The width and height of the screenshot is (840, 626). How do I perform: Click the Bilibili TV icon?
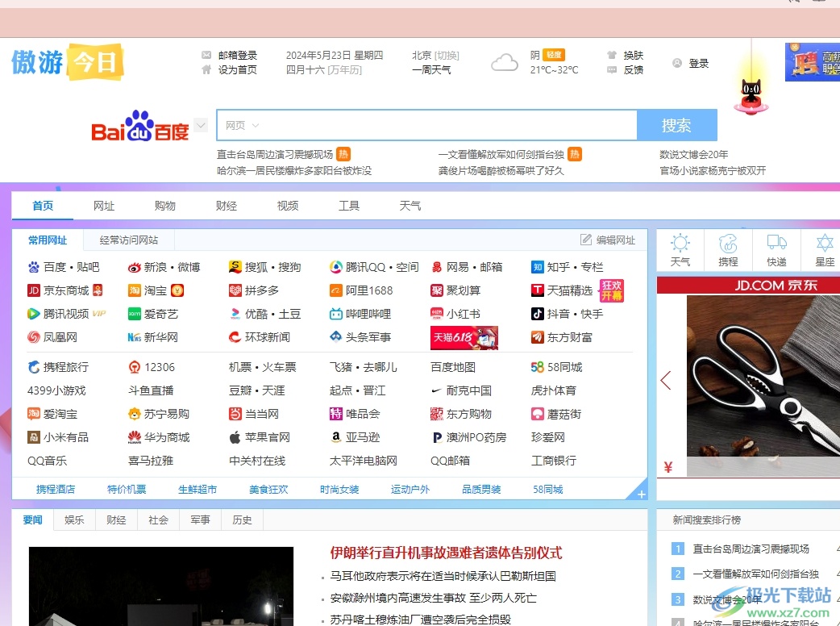pos(336,314)
